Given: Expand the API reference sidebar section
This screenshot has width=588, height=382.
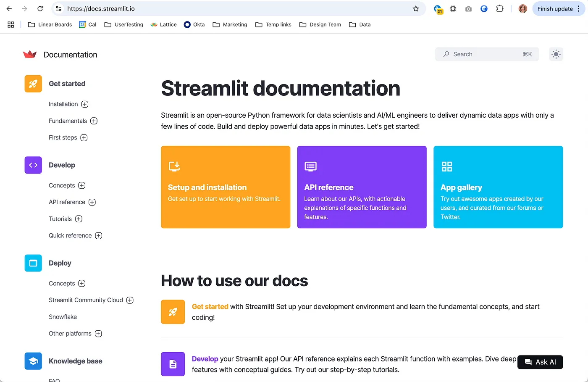Looking at the screenshot, I should click(x=92, y=202).
